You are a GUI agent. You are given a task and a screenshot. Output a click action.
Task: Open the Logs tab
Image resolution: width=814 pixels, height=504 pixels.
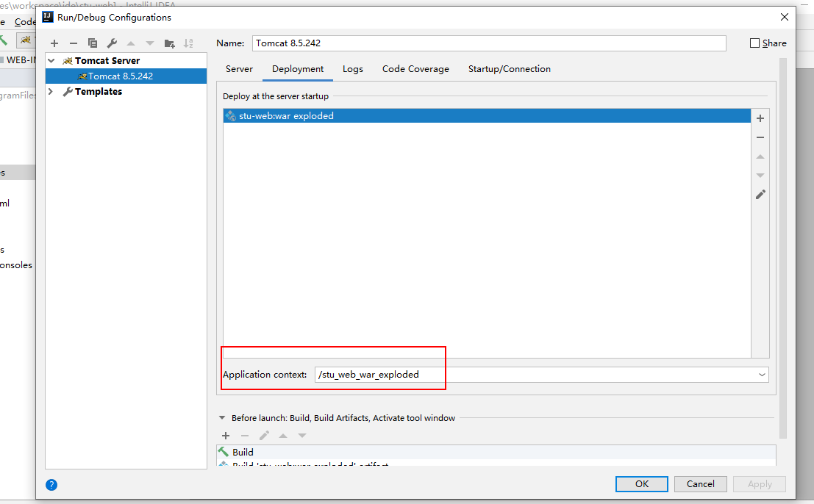[x=352, y=69]
